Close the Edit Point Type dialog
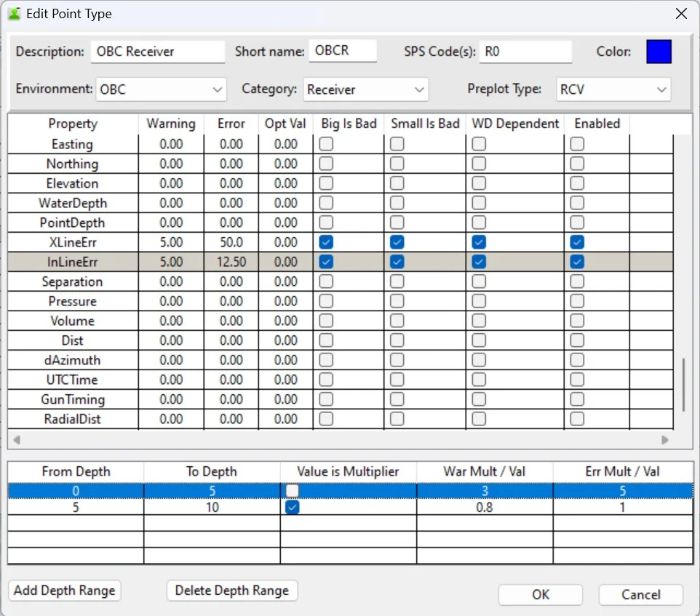700x616 pixels. pos(680,14)
